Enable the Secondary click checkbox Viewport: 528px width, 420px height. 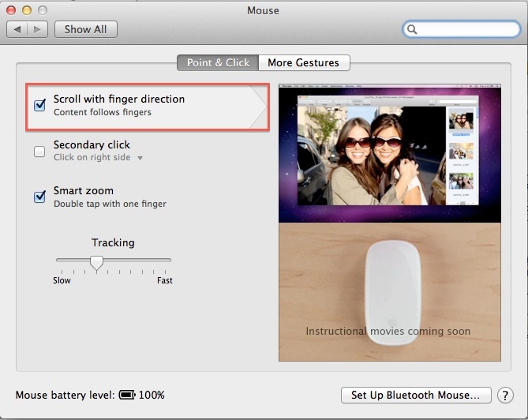coord(39,151)
